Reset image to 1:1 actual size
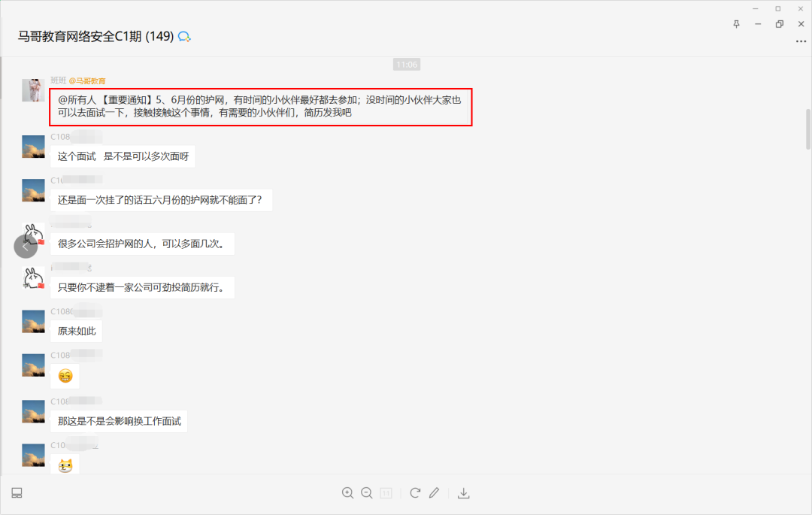The height and width of the screenshot is (515, 812). tap(386, 493)
